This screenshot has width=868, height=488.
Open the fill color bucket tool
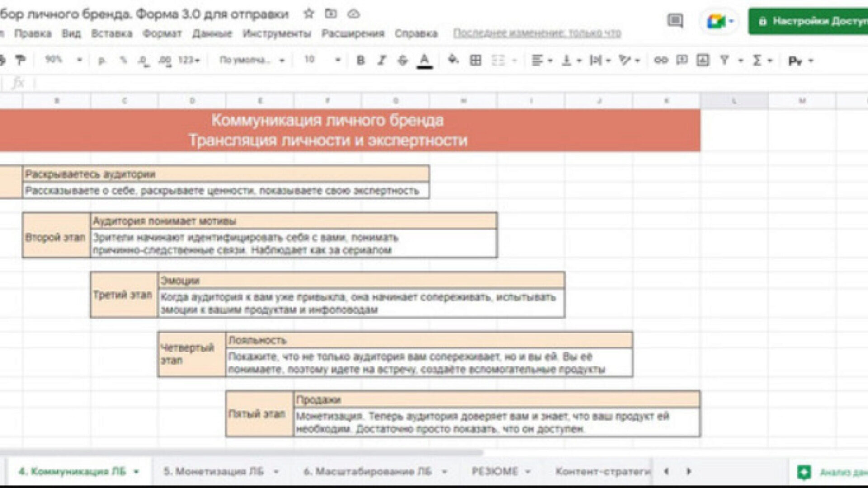click(453, 60)
